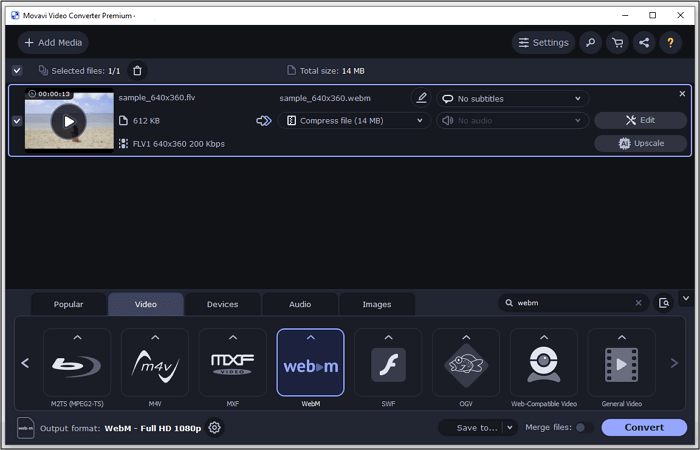This screenshot has height=450, width=700.
Task: Click the Convert button
Action: tap(643, 428)
